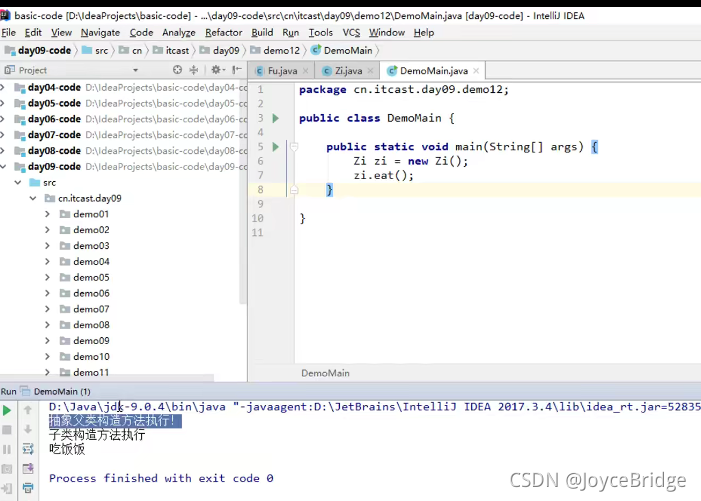Click the DemoMain class breadcrumb
This screenshot has width=701, height=501.
342,51
